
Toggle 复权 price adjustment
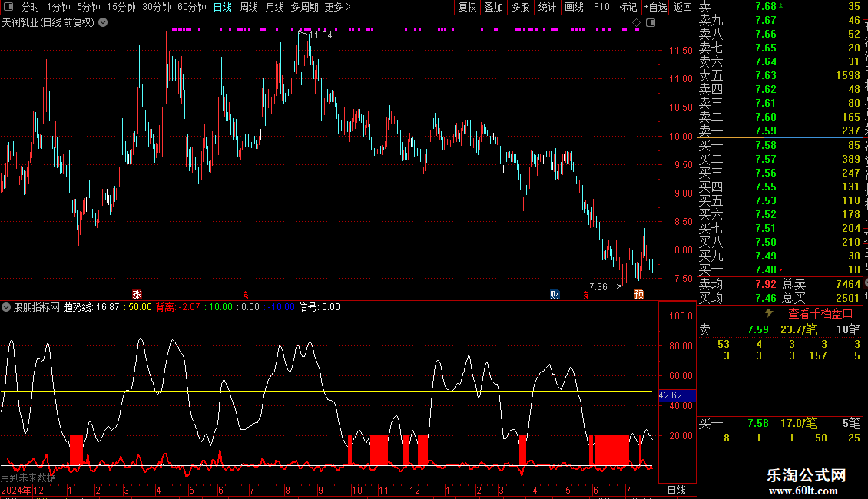click(467, 7)
